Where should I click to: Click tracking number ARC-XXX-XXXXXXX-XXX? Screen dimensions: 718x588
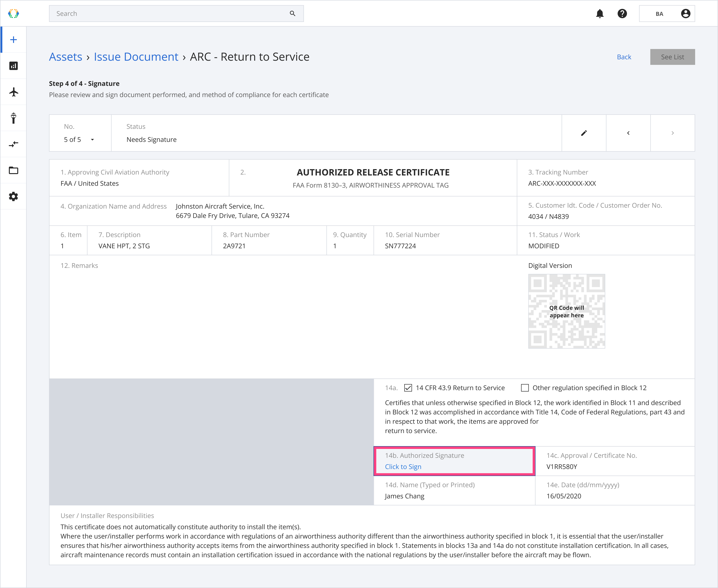pos(562,183)
